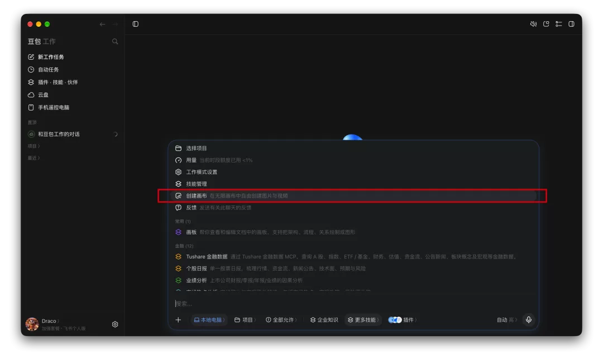Open settings gear beside Draco profile
The height and width of the screenshot is (364, 603).
pos(115,324)
